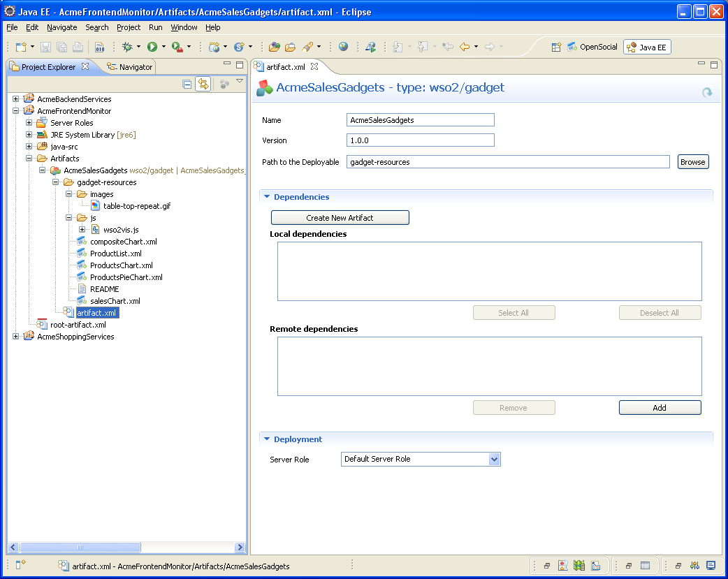This screenshot has width=728, height=579.
Task: Click the External Tools run icon
Action: coord(177,47)
